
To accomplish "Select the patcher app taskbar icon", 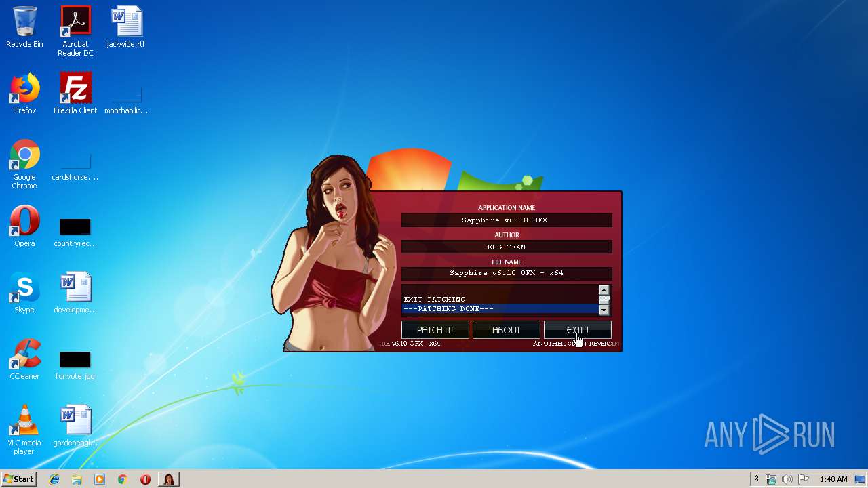I will pyautogui.click(x=168, y=479).
